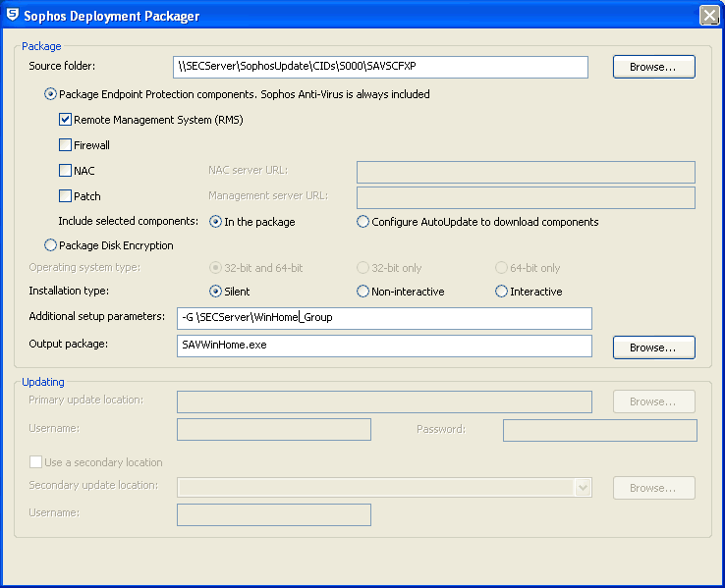Set installation type to Silent
The width and height of the screenshot is (725, 588).
[215, 291]
